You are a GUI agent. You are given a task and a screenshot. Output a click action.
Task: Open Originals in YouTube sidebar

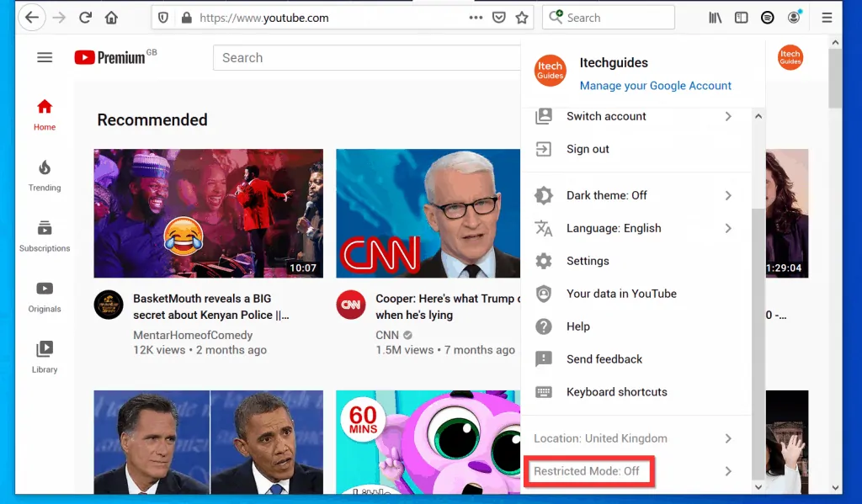click(x=45, y=297)
